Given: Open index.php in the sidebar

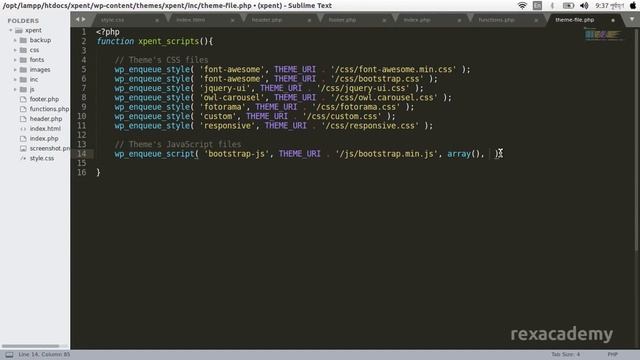Looking at the screenshot, I should pos(44,138).
